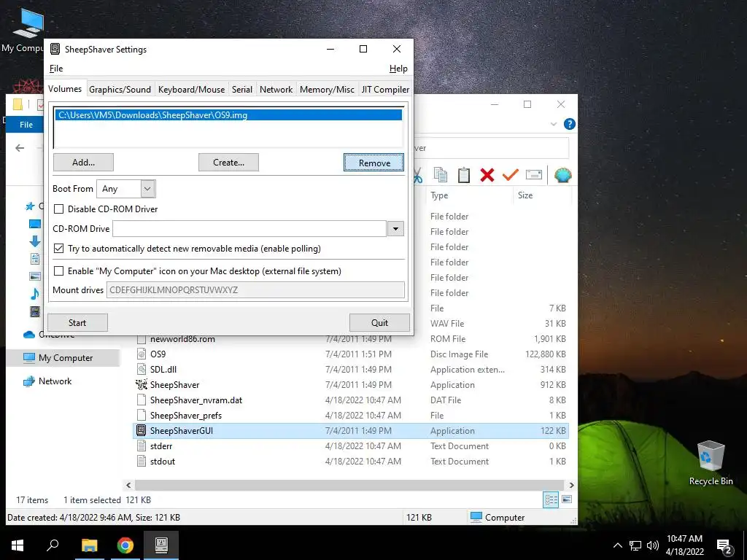Select the stdout text document
This screenshot has width=747, height=560.
(x=163, y=462)
